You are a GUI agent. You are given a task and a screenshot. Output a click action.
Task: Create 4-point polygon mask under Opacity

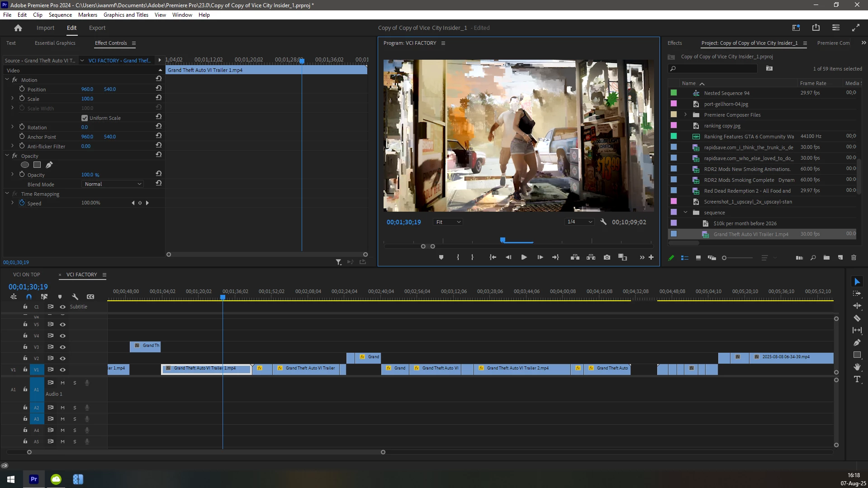pyautogui.click(x=37, y=165)
